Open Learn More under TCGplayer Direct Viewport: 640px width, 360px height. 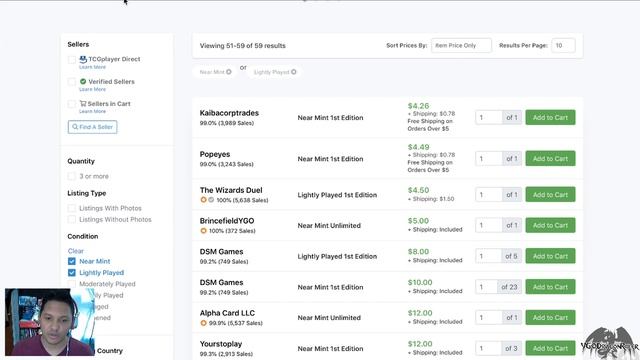coord(92,67)
